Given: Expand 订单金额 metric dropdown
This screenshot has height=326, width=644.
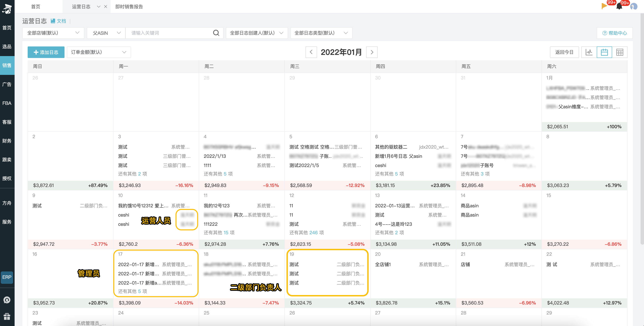Looking at the screenshot, I should click(x=99, y=52).
